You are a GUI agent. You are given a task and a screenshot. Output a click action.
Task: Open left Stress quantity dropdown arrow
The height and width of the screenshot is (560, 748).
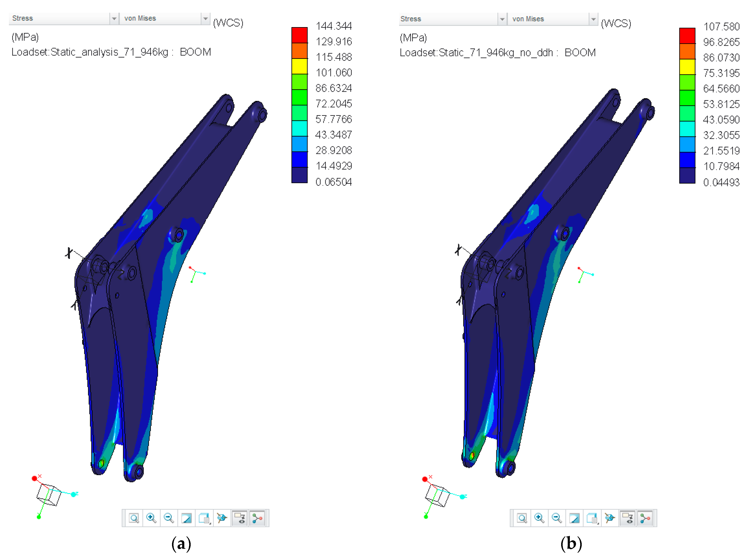114,19
